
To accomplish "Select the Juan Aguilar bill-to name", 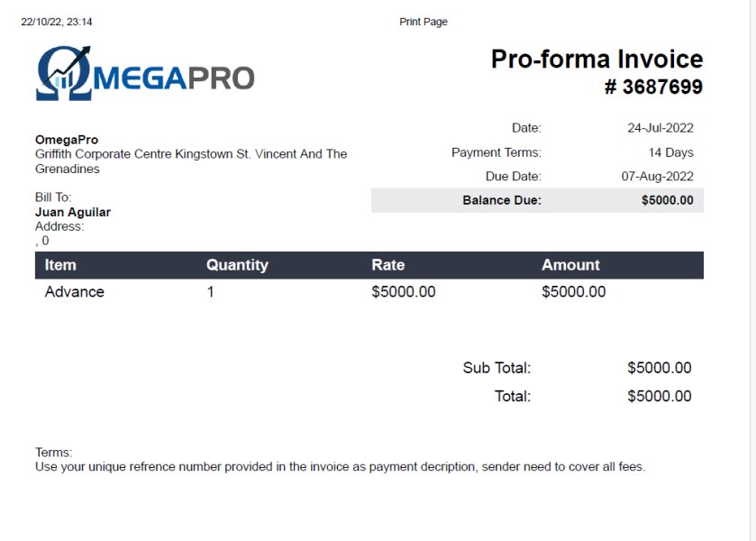I will pos(73,213).
